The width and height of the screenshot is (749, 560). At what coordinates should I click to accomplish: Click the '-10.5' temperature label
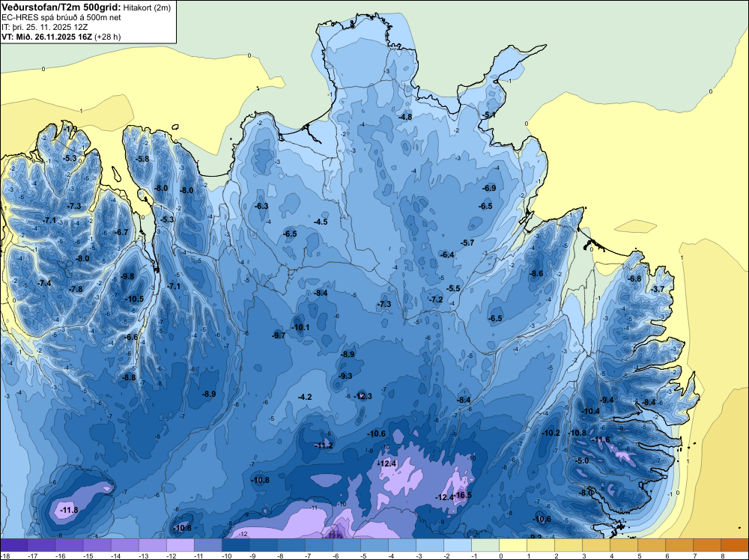pos(135,299)
